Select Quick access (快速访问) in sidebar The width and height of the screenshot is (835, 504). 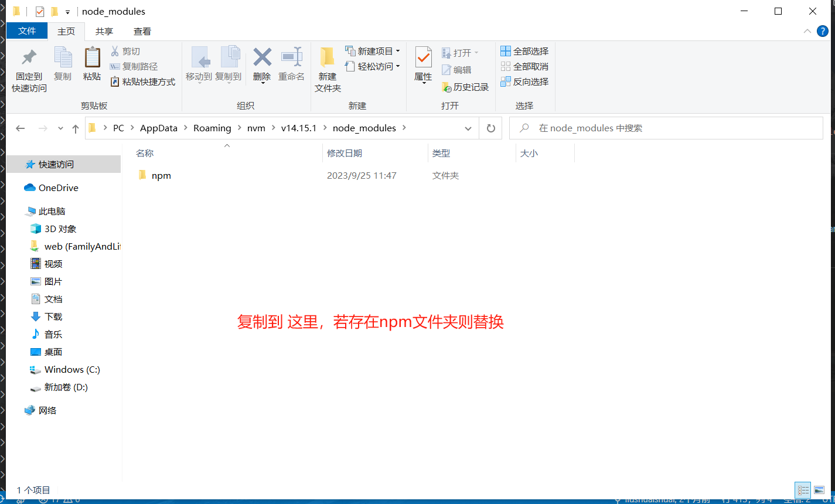point(63,165)
